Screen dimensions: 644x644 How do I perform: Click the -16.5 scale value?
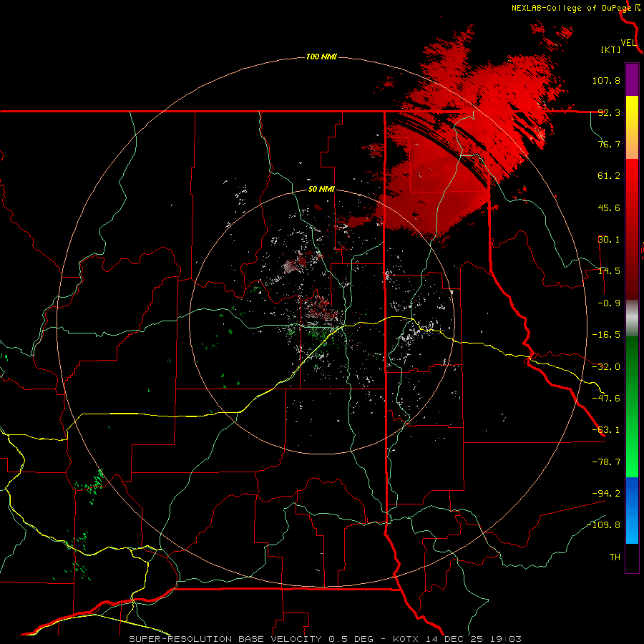606,335
